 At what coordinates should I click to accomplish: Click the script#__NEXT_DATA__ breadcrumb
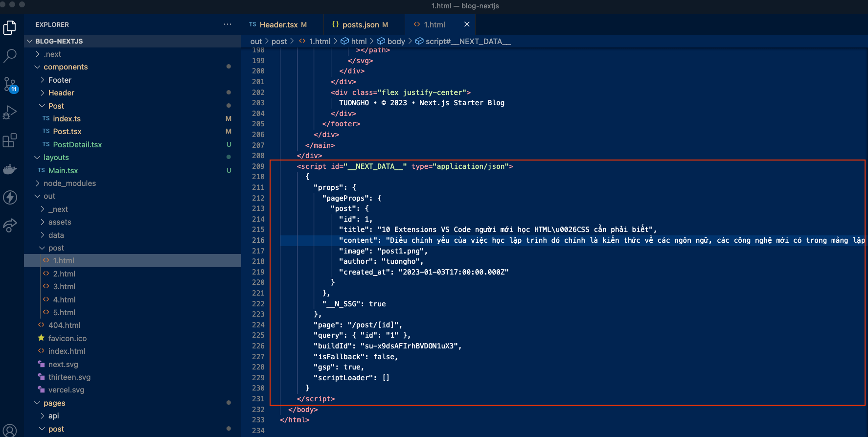(x=467, y=42)
